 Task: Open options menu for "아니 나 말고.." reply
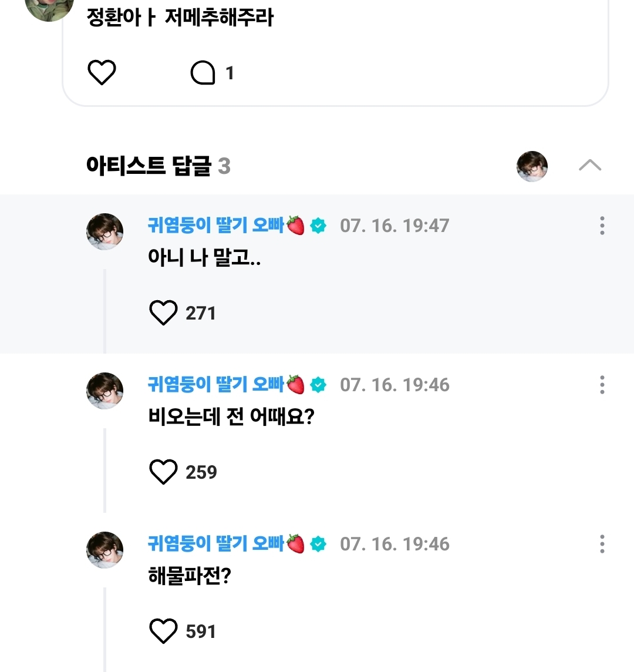602,226
